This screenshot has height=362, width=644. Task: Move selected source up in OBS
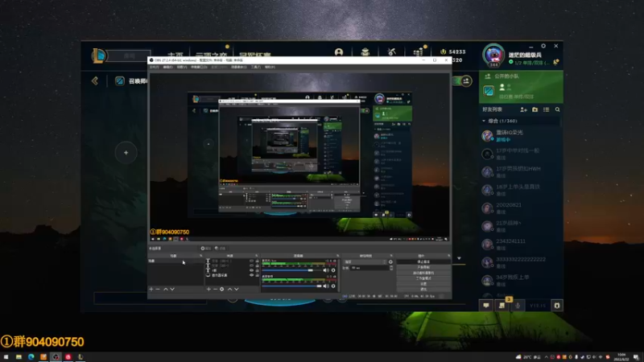pyautogui.click(x=229, y=290)
